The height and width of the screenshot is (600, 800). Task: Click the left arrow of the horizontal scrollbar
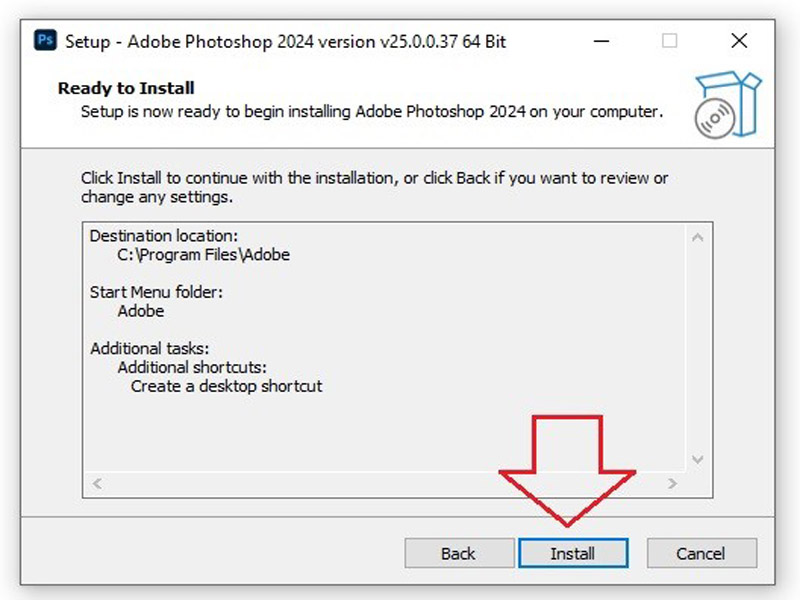pyautogui.click(x=97, y=485)
